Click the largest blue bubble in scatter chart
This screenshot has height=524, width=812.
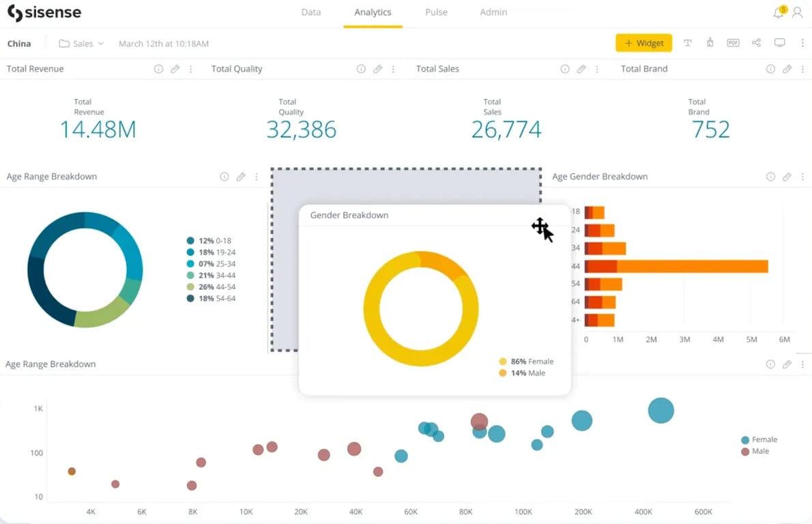coord(661,411)
